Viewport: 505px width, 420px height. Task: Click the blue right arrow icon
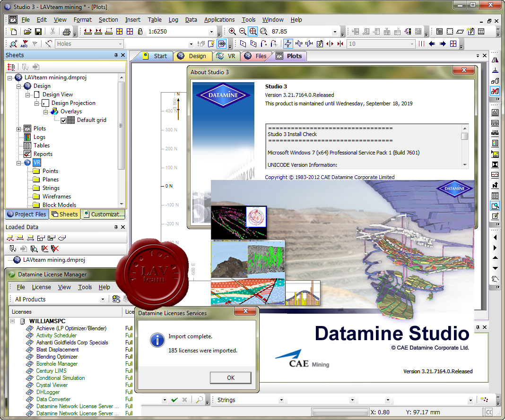pos(443,44)
